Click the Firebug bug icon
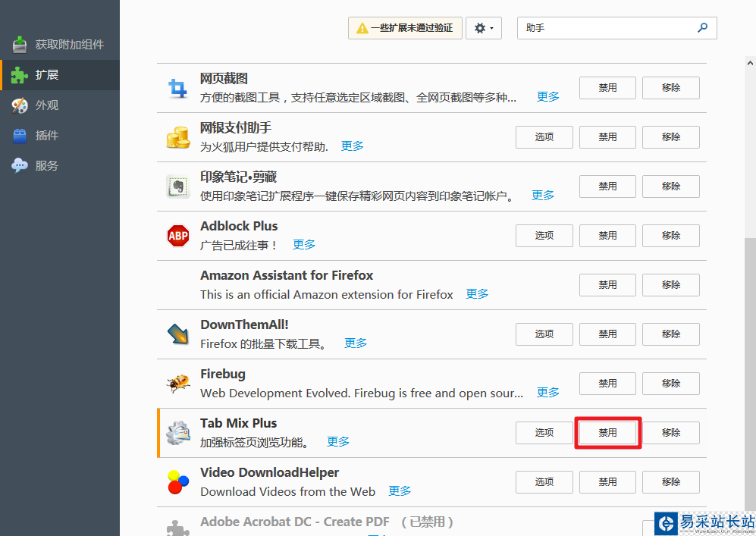Screen dimensions: 756x536 (178, 384)
